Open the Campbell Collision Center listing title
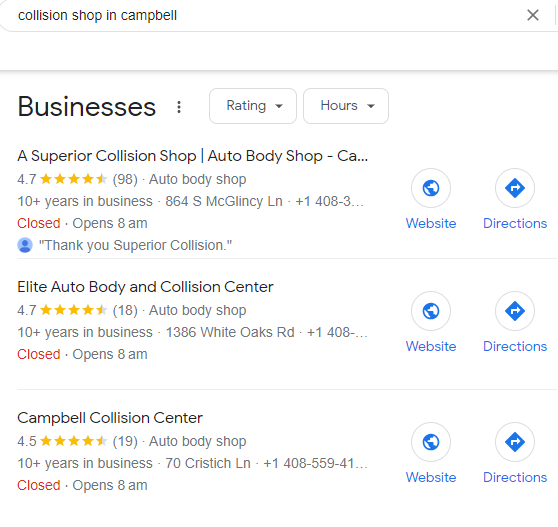The image size is (558, 527). coord(110,418)
